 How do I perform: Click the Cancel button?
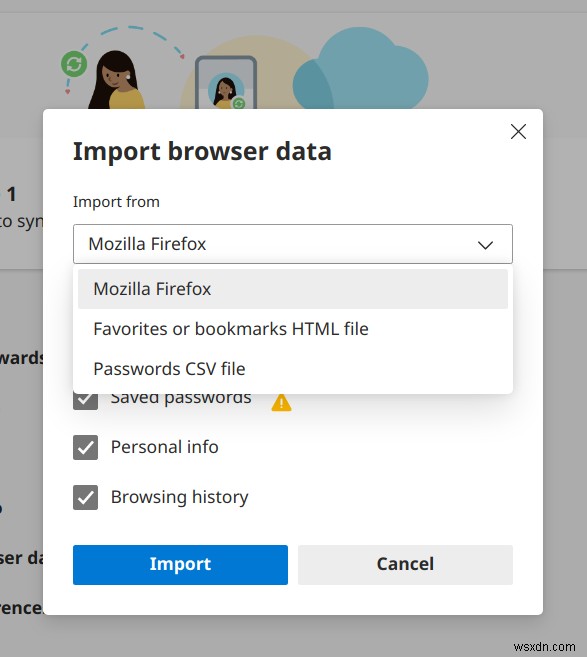point(405,564)
